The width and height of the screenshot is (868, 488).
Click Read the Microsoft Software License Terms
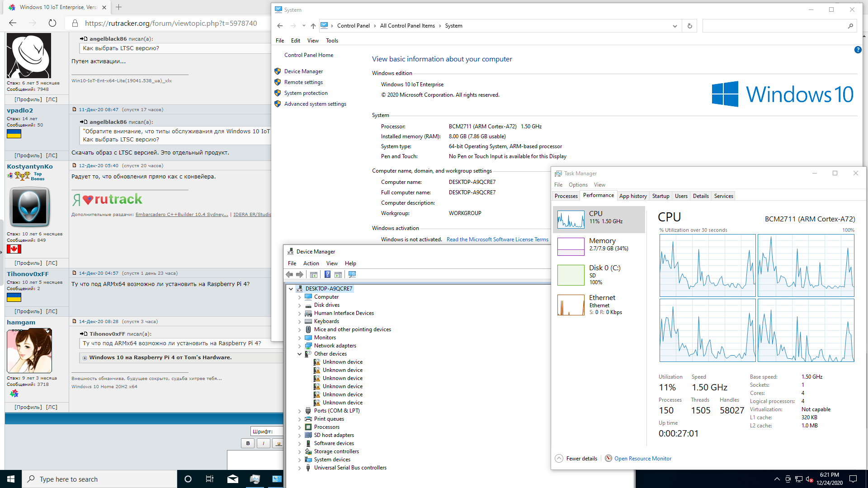(497, 239)
